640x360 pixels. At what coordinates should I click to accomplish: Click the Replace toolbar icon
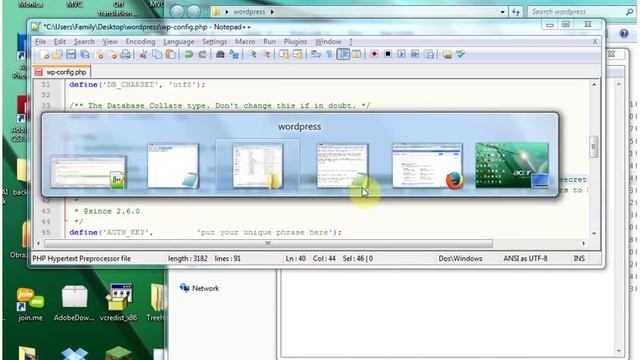pos(234,54)
